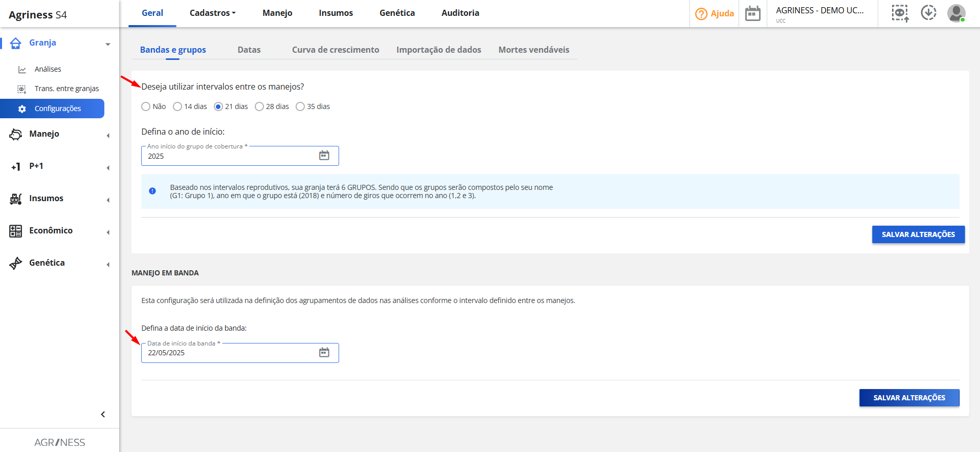This screenshot has width=980, height=452.
Task: Open calendar picker for ano início field
Action: click(324, 156)
